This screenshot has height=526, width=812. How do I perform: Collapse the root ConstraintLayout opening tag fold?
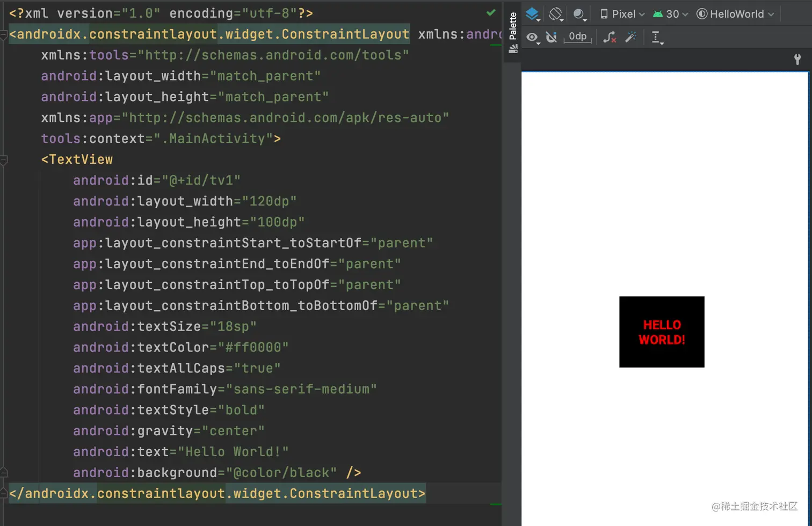point(4,35)
